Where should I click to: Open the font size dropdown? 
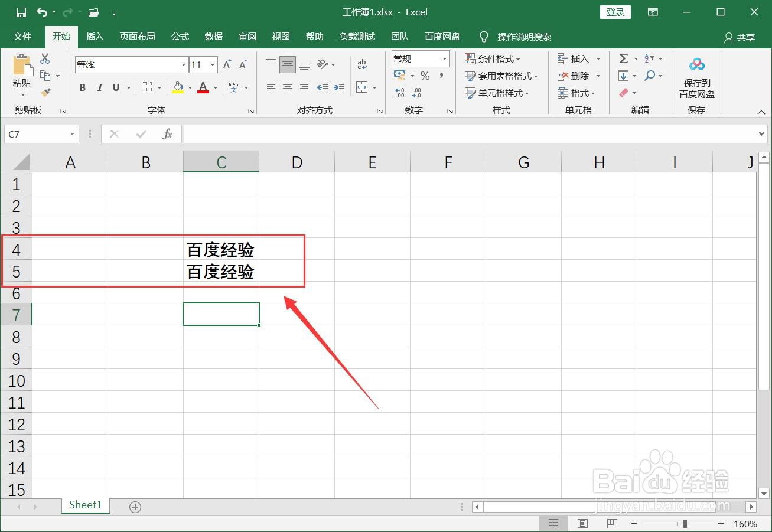(x=213, y=65)
